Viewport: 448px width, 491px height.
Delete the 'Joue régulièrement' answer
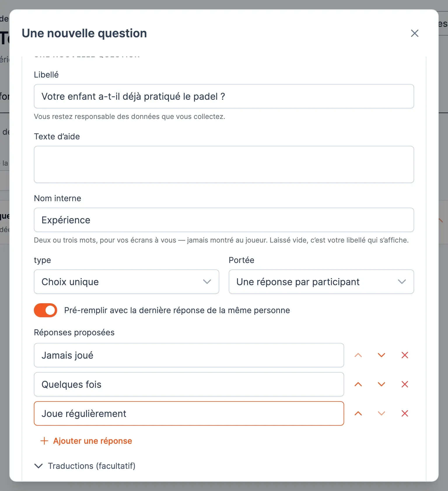405,413
